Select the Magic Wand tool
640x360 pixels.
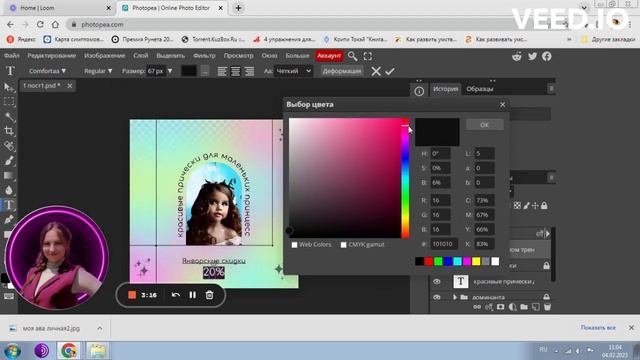tap(9, 117)
